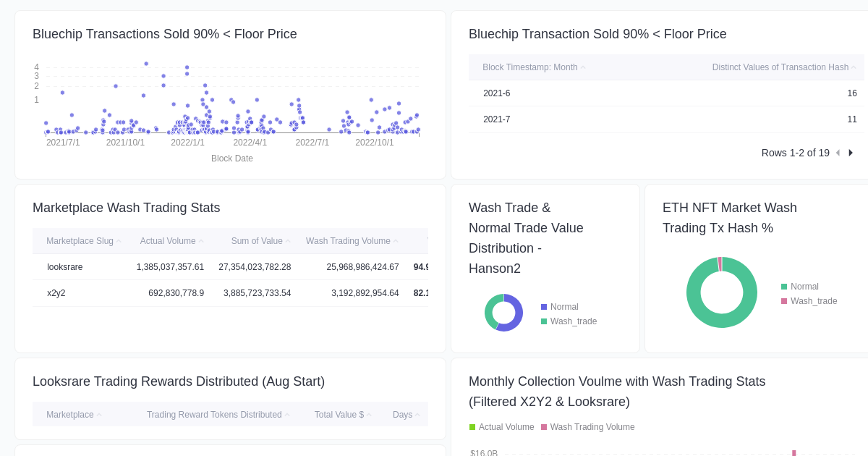The width and height of the screenshot is (868, 456).
Task: Open the 'Bluechip Transactions Sold 90% < Floor Price' title
Action: pos(164,34)
